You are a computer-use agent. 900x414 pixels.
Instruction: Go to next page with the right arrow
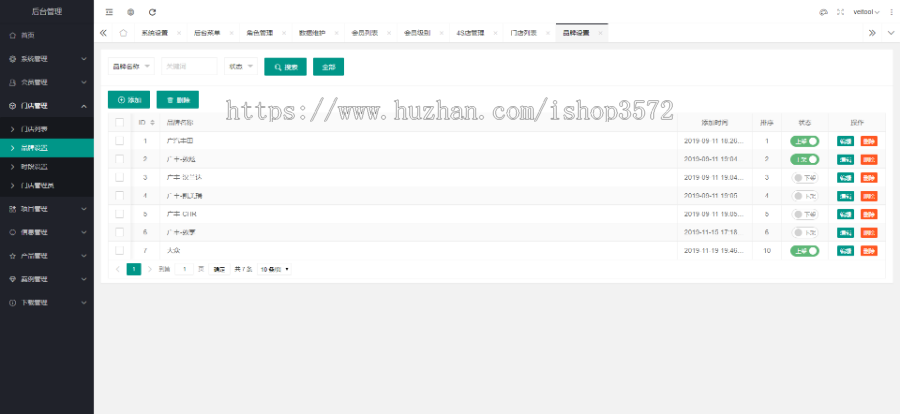(x=150, y=269)
